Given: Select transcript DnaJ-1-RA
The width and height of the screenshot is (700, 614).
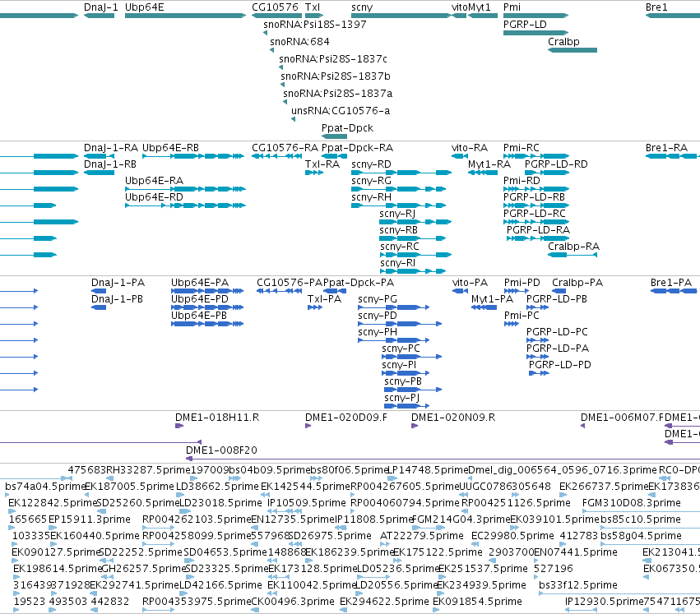Looking at the screenshot, I should (111, 148).
